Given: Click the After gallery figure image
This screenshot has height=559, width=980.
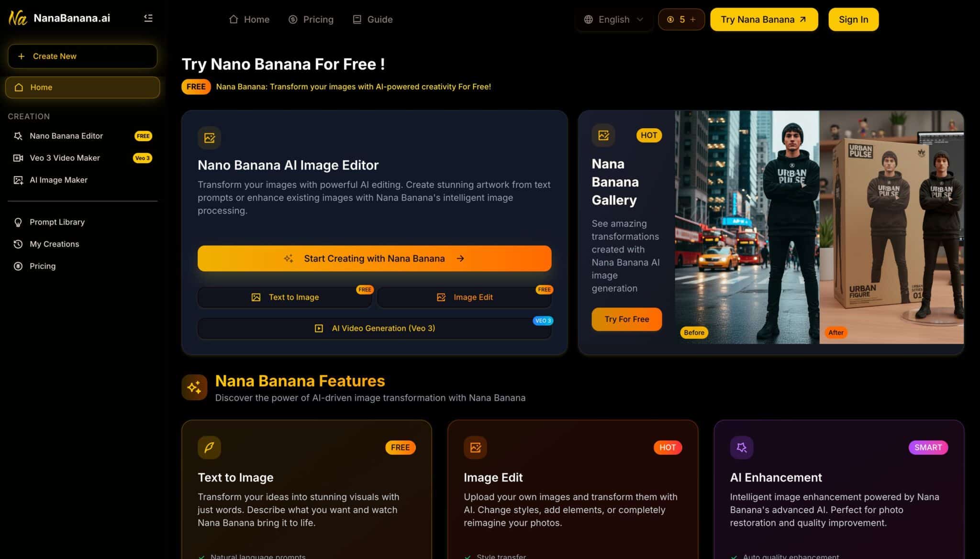Looking at the screenshot, I should point(891,227).
